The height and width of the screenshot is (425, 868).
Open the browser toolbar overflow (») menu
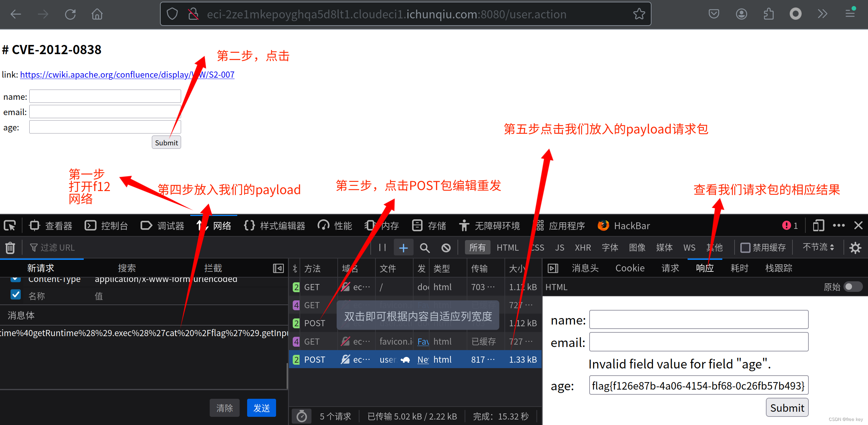[823, 14]
